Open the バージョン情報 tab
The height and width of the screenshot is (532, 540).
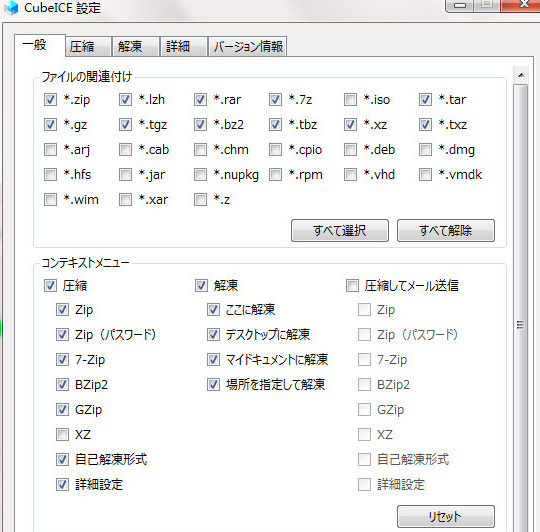pos(247,46)
